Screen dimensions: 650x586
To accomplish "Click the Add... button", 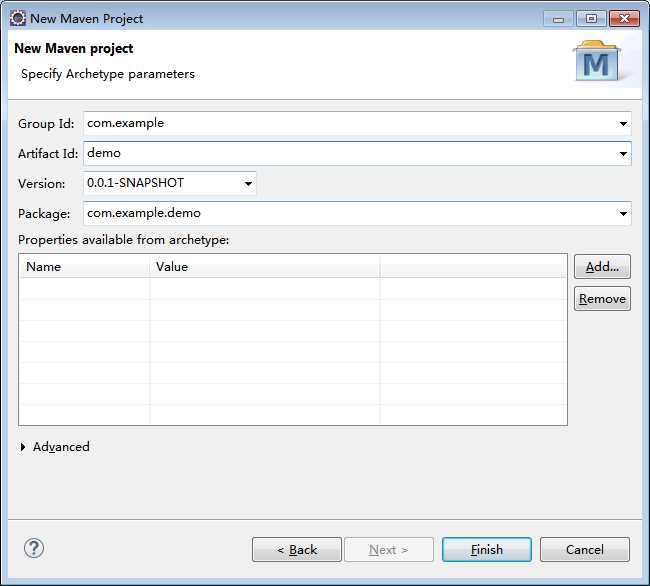I will [x=602, y=266].
